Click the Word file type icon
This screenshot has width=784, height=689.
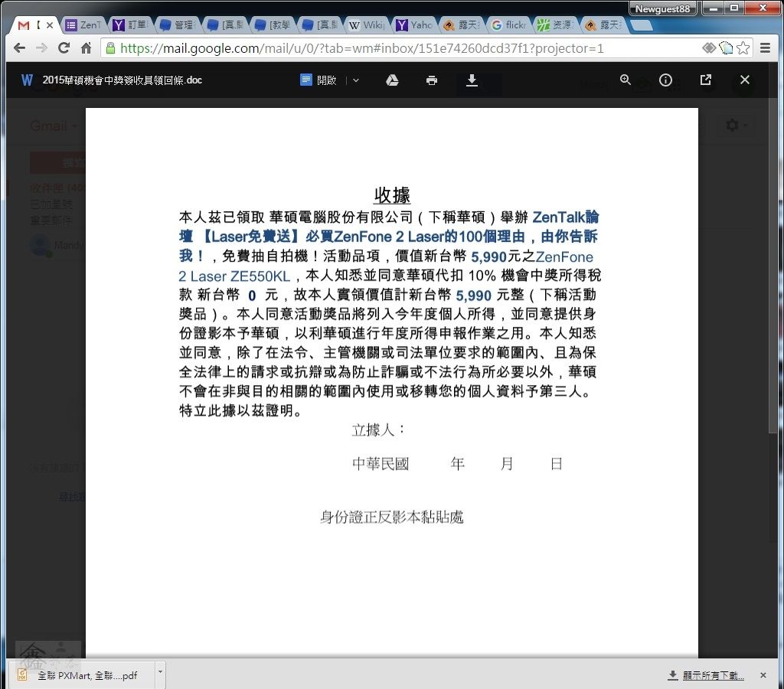click(27, 80)
